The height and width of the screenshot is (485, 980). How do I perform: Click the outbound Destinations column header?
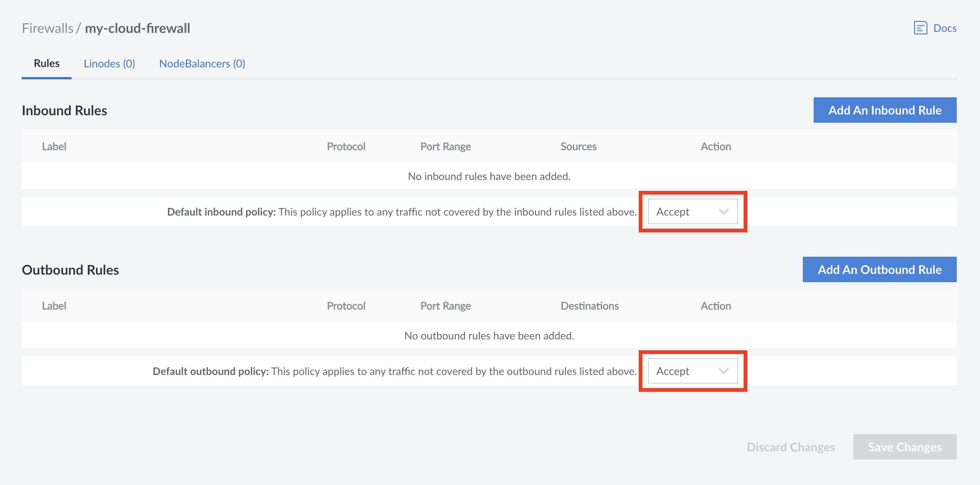tap(590, 306)
